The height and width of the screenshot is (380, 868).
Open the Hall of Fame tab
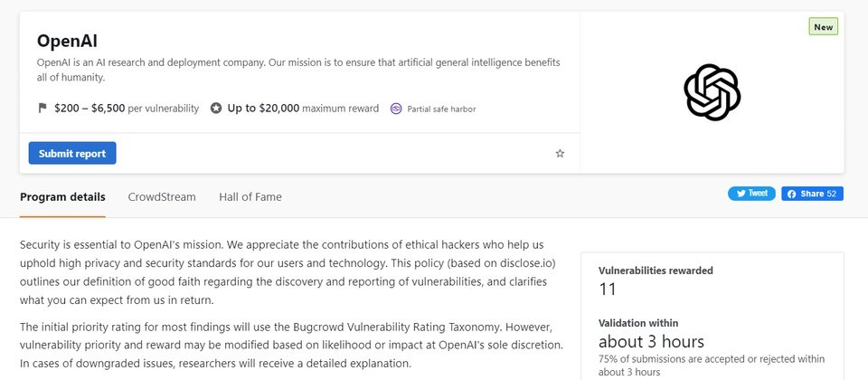pos(250,197)
